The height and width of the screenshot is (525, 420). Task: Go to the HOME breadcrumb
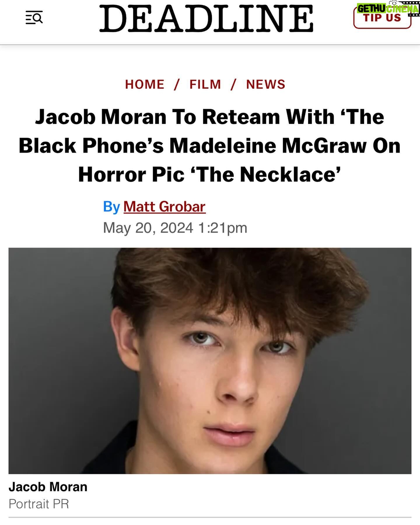[145, 85]
